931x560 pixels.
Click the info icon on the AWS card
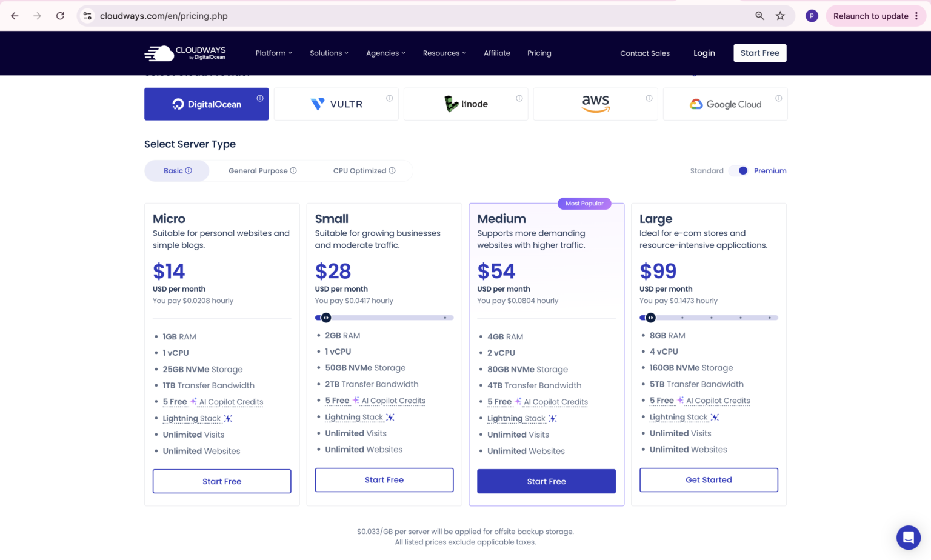pyautogui.click(x=649, y=98)
